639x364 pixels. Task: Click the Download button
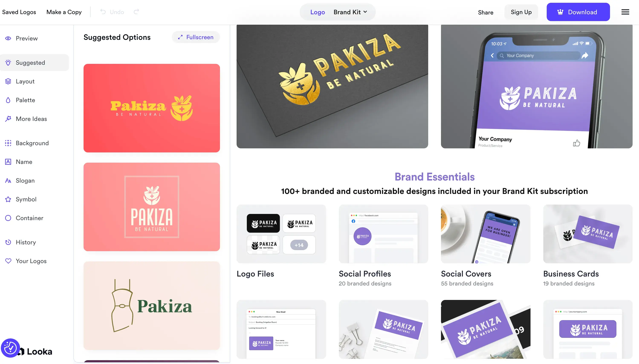point(578,12)
